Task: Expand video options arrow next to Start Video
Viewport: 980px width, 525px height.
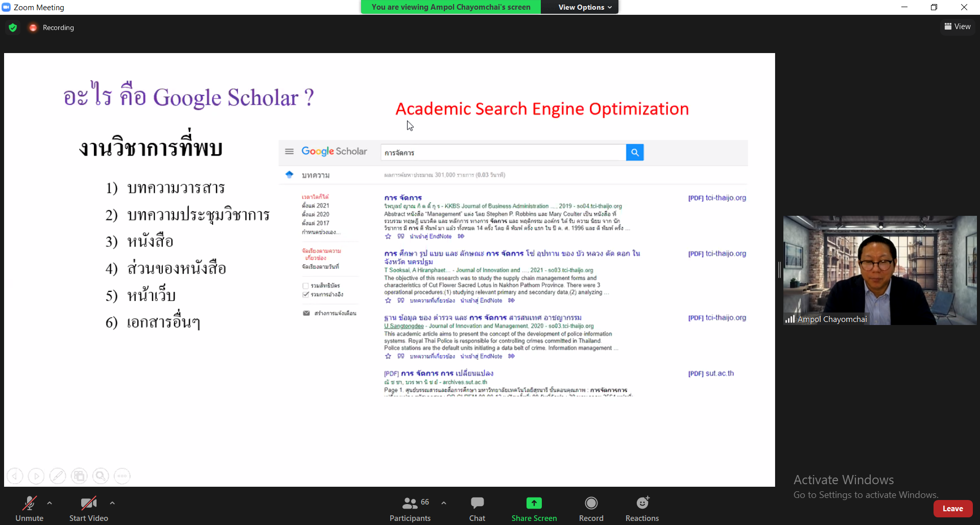Action: (112, 503)
